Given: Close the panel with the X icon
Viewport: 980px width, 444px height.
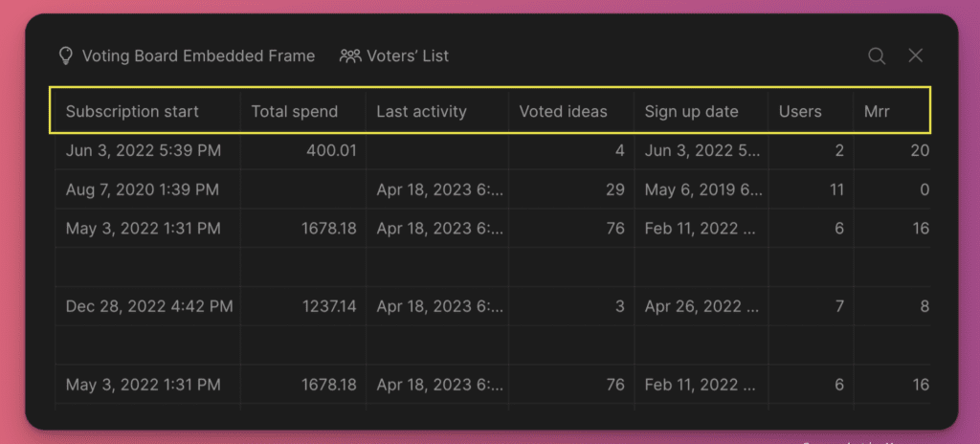Looking at the screenshot, I should [x=916, y=55].
